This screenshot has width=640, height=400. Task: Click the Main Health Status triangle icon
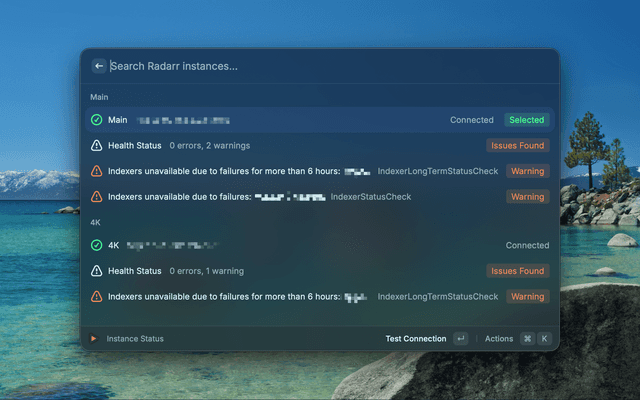tap(96, 145)
